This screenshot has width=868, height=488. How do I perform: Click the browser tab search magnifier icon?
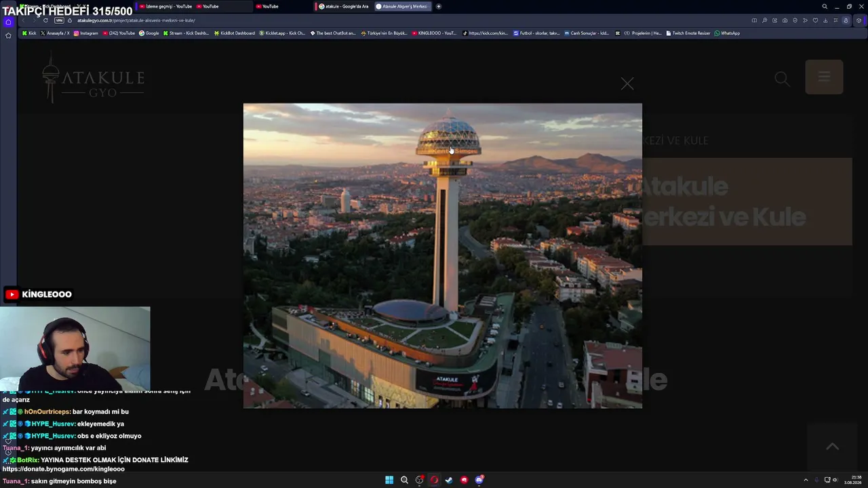825,7
